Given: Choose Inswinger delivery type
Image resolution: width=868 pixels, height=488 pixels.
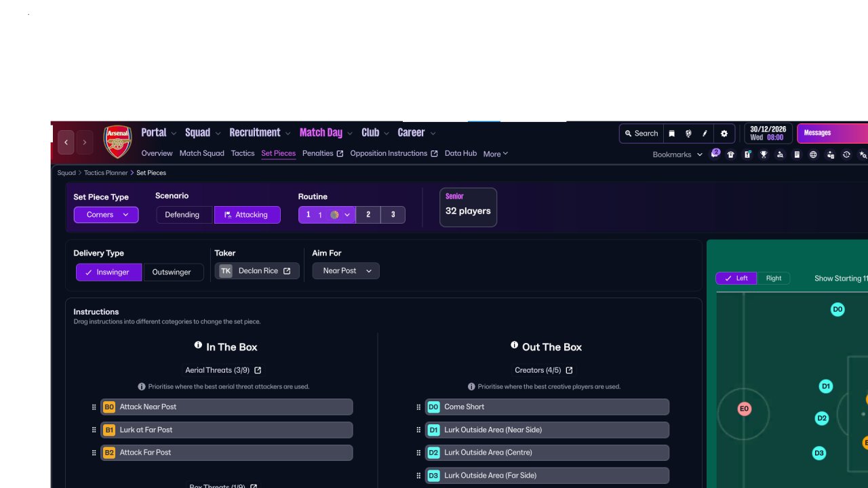Looking at the screenshot, I should pyautogui.click(x=109, y=272).
